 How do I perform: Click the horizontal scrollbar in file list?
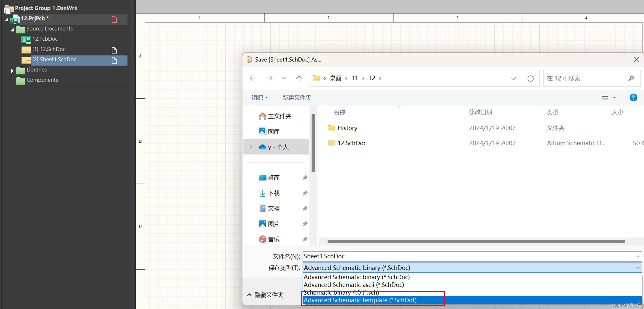click(x=476, y=241)
